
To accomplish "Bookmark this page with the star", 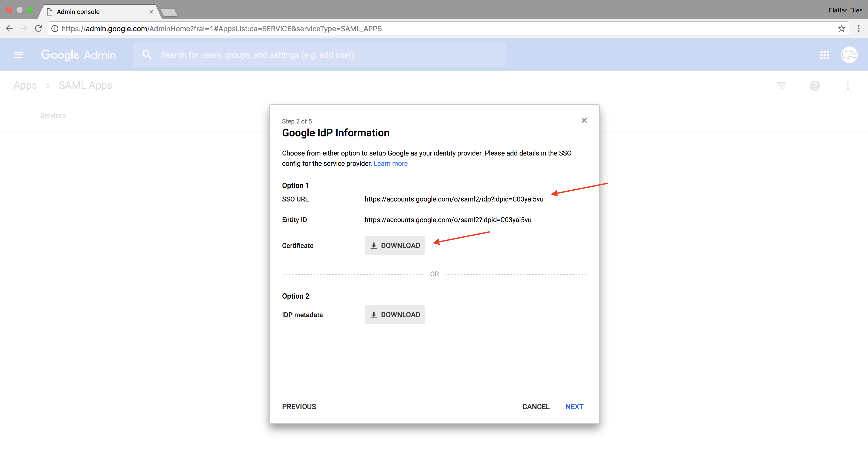I will point(841,29).
